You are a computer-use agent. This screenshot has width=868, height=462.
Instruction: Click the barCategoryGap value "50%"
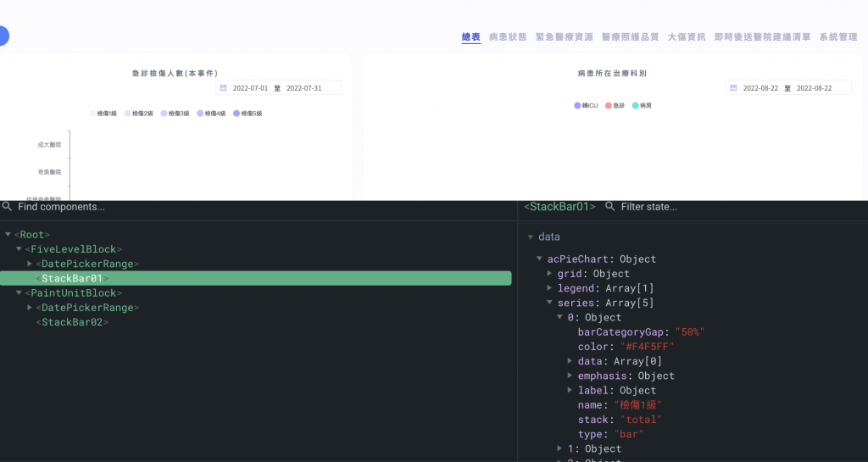coord(690,332)
